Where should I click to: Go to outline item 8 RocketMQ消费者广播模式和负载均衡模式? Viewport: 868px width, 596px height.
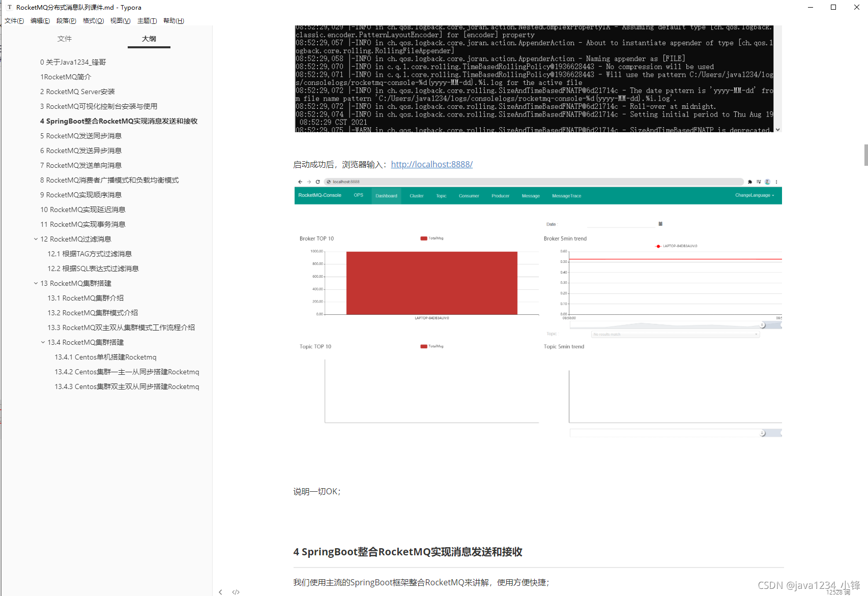tap(109, 180)
